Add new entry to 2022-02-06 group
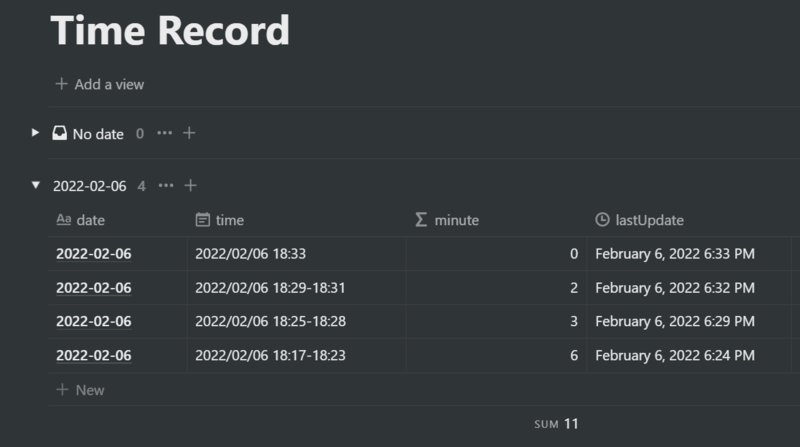800x447 pixels. (190, 186)
